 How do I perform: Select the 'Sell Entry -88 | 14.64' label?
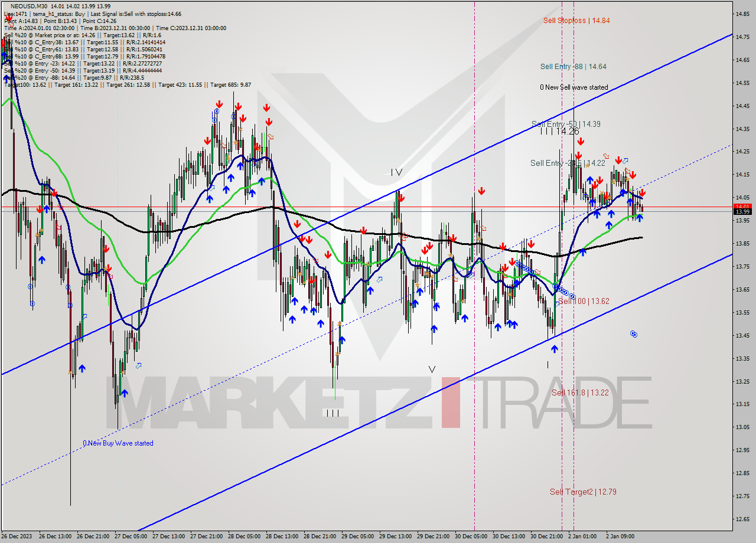pos(573,67)
